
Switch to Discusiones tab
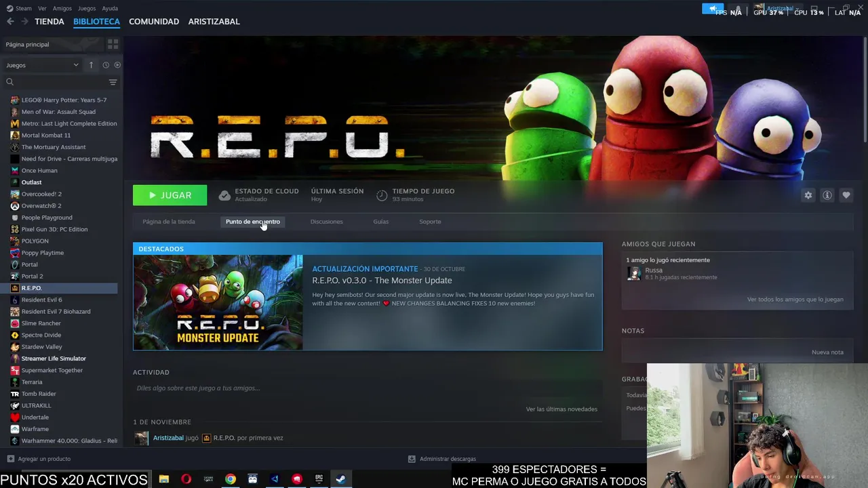point(326,222)
